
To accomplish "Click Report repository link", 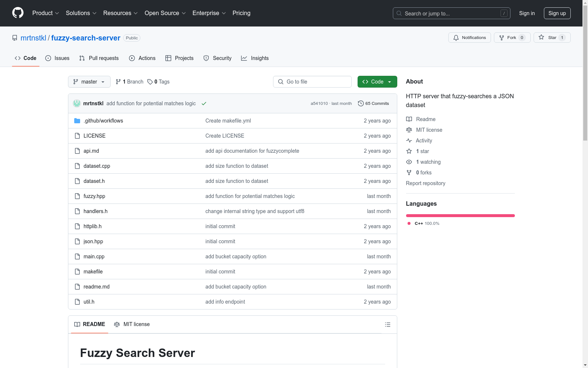I will [426, 183].
